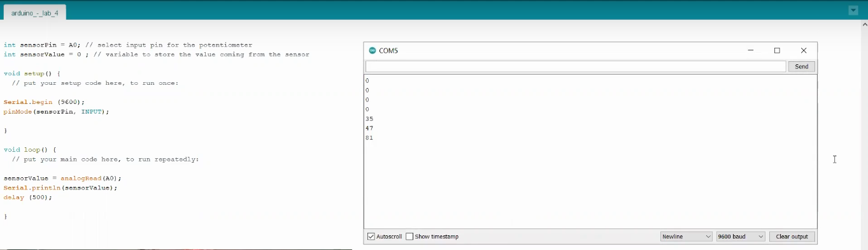Click the Send button in COM5
Viewport: 868px width, 250px height.
[802, 66]
